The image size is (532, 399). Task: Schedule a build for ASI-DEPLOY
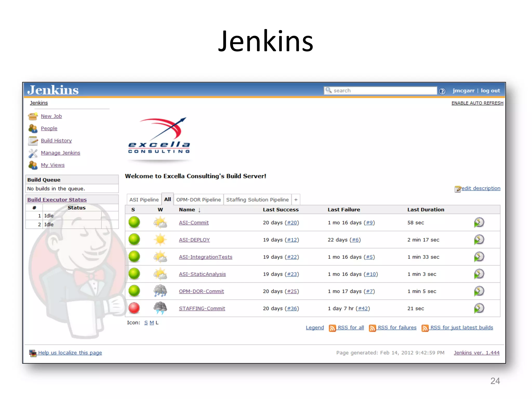[479, 240]
